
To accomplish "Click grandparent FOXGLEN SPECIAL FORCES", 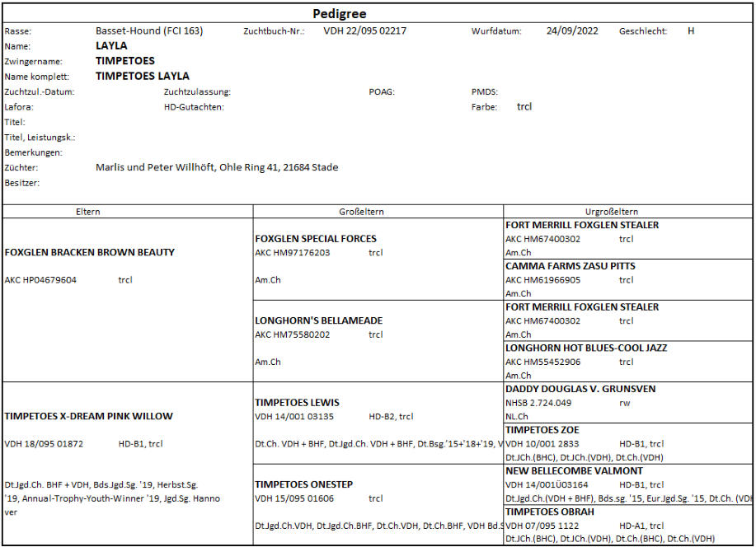I will 316,239.
